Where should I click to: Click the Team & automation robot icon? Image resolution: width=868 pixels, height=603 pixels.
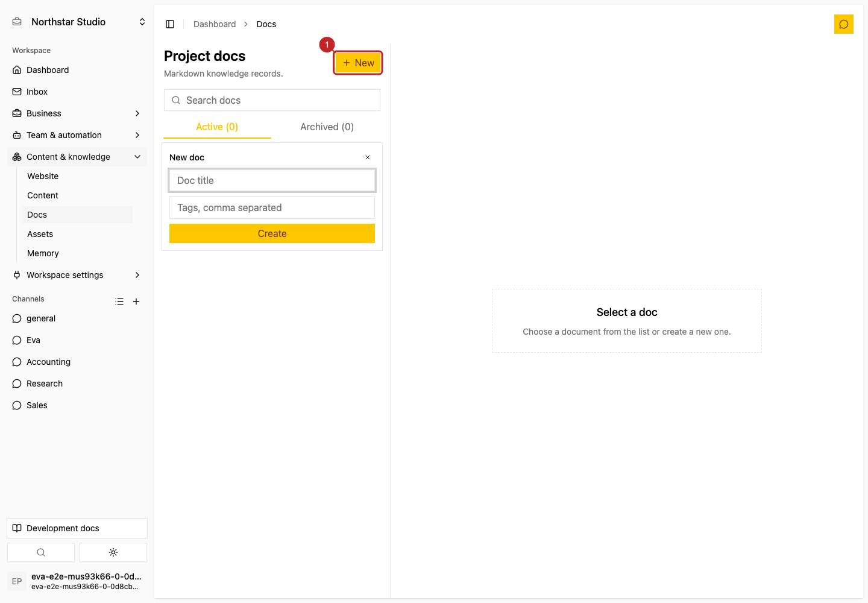17,135
